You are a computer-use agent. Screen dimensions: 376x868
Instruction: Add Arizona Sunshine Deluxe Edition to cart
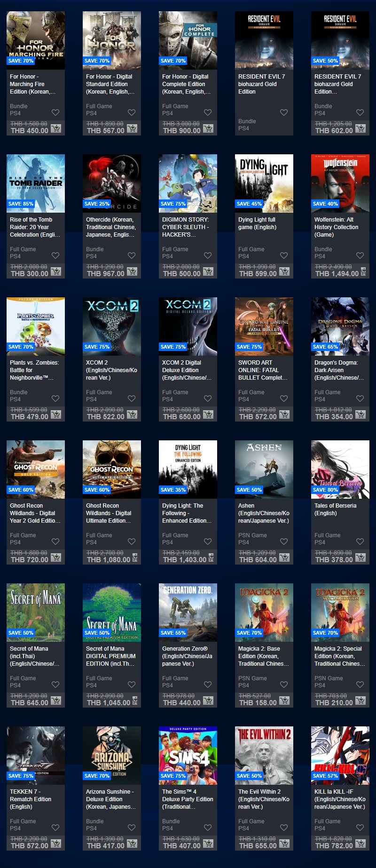click(132, 844)
